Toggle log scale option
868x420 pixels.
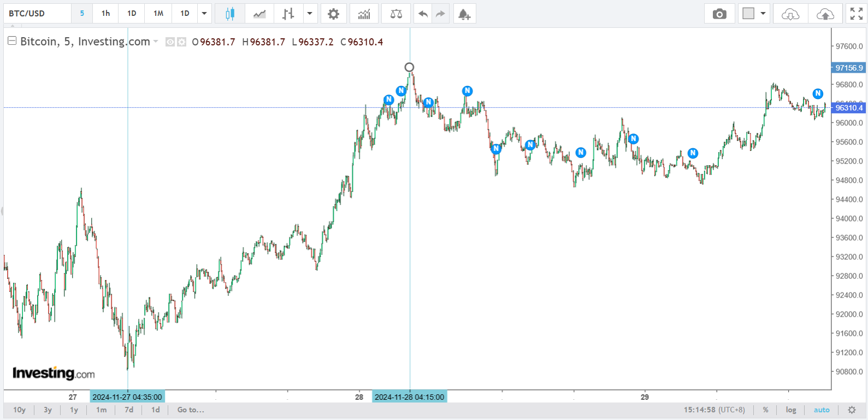(790, 410)
